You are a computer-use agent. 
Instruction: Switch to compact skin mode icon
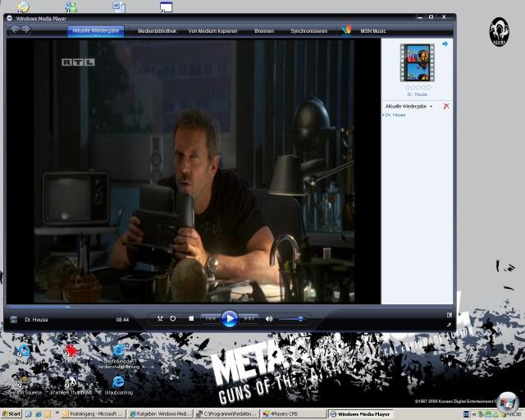[449, 325]
